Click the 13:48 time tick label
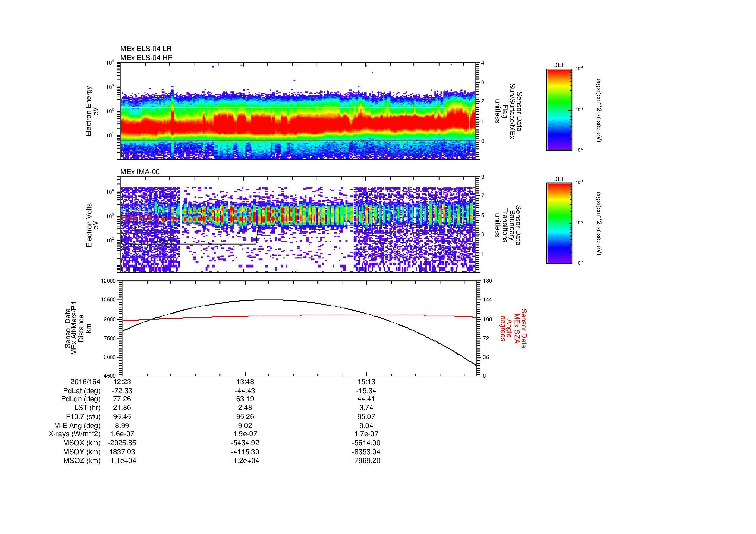The height and width of the screenshot is (534, 756). [x=245, y=382]
